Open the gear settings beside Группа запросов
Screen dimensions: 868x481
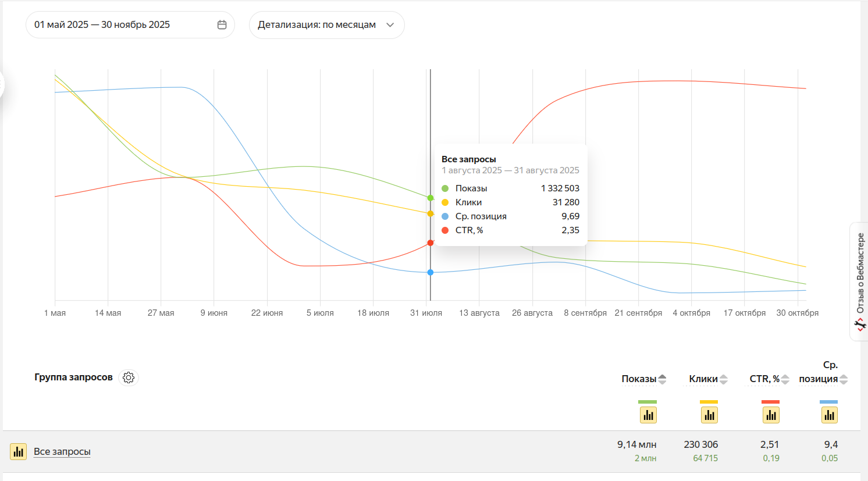[129, 377]
